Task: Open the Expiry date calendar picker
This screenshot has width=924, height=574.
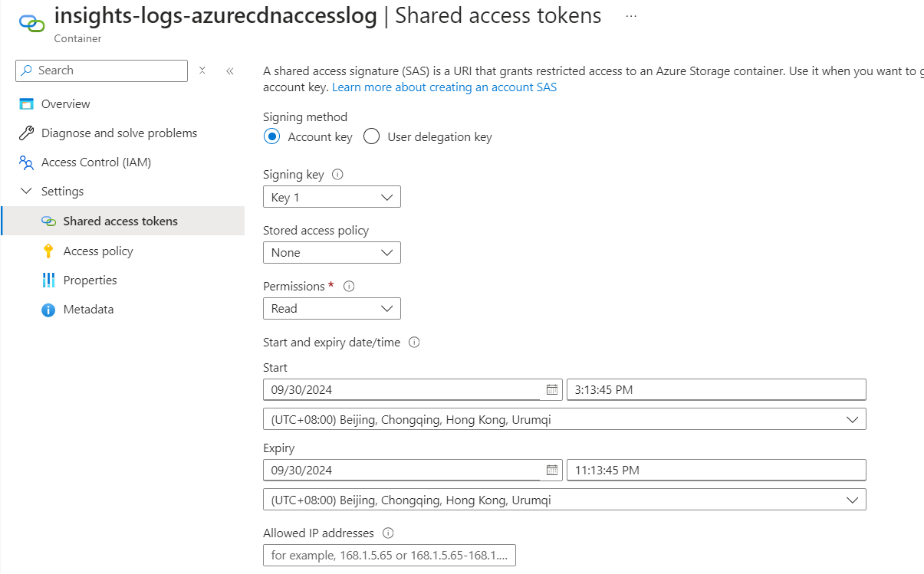Action: 551,470
